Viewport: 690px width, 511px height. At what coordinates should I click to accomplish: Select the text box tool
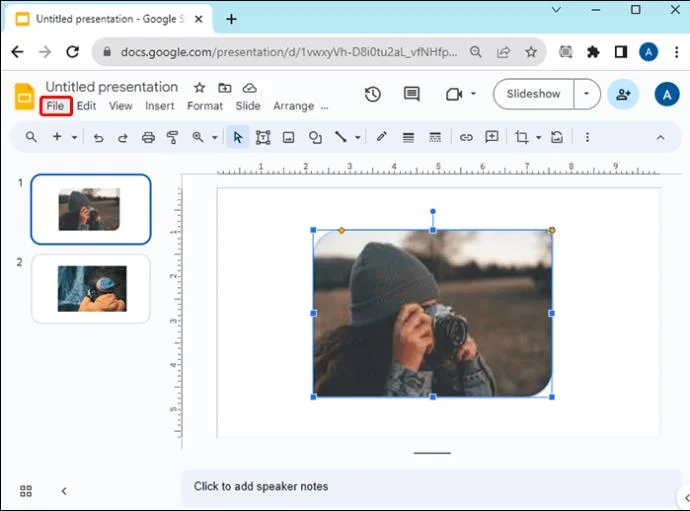[263, 137]
